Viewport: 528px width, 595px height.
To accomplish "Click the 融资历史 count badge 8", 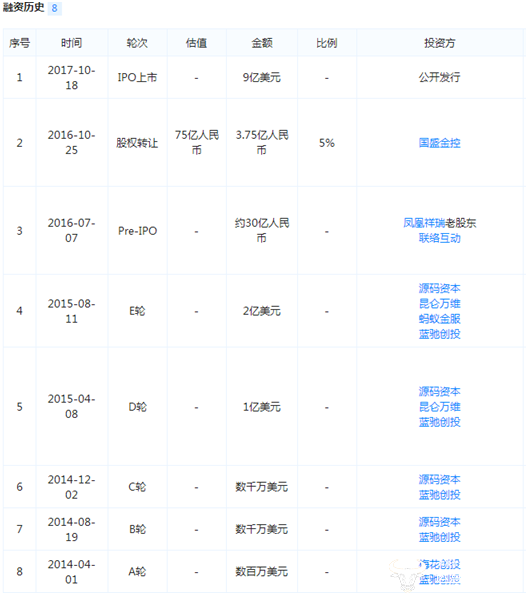I will coord(54,8).
